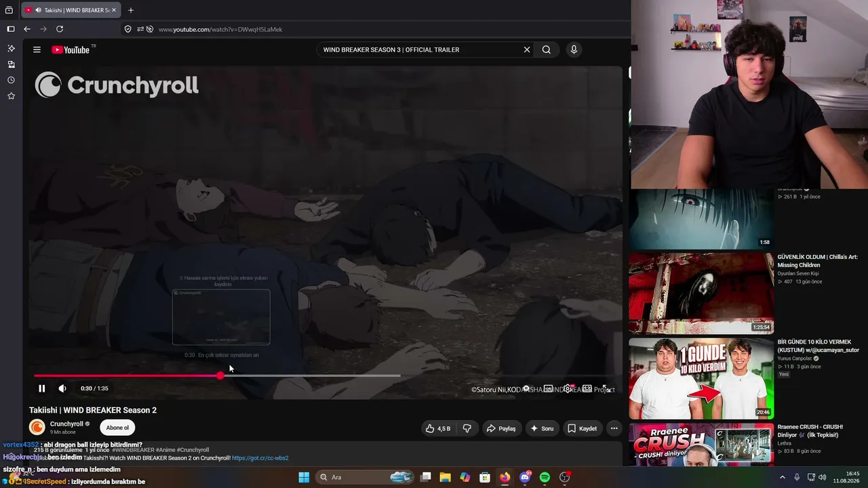Toggle autoplay switch in player controls
Viewport: 868px width, 488px height.
coord(526,389)
